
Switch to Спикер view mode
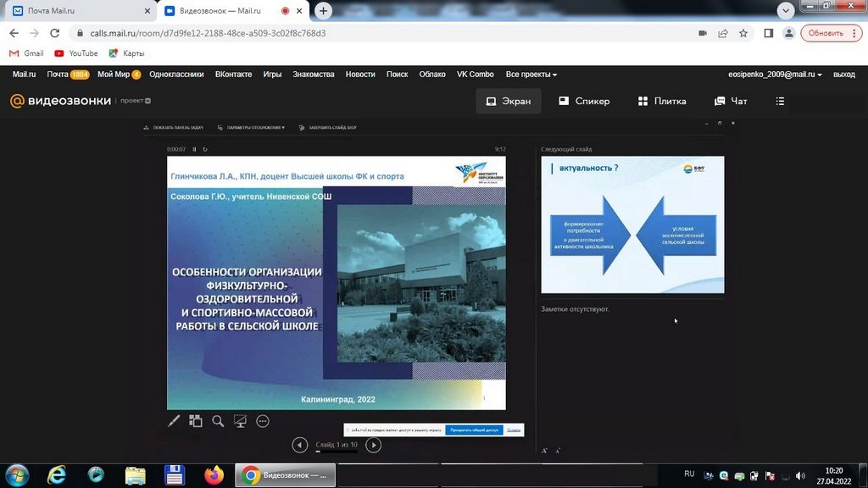tap(584, 101)
